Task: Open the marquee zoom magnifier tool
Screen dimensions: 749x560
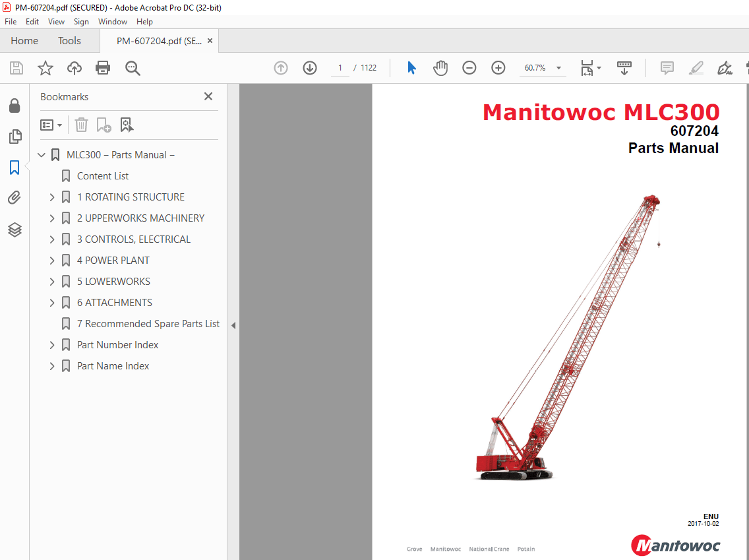Action: pos(132,68)
